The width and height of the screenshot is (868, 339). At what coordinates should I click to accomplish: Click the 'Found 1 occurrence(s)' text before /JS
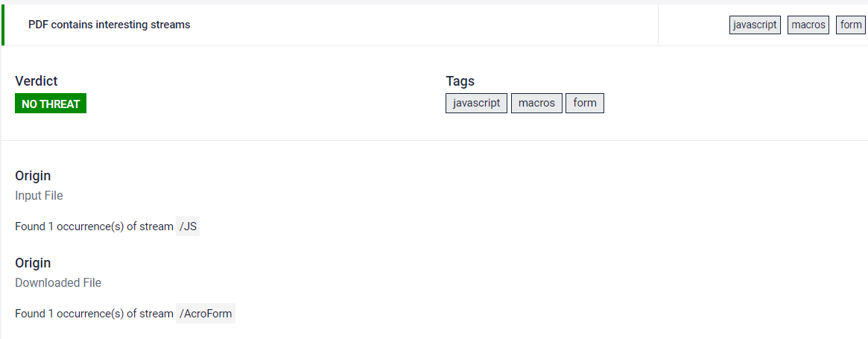click(94, 226)
